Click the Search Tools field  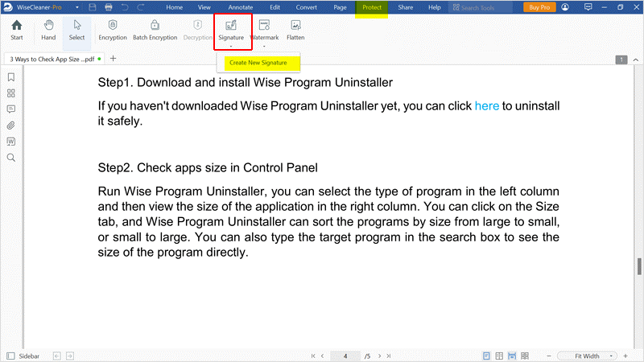tap(481, 7)
